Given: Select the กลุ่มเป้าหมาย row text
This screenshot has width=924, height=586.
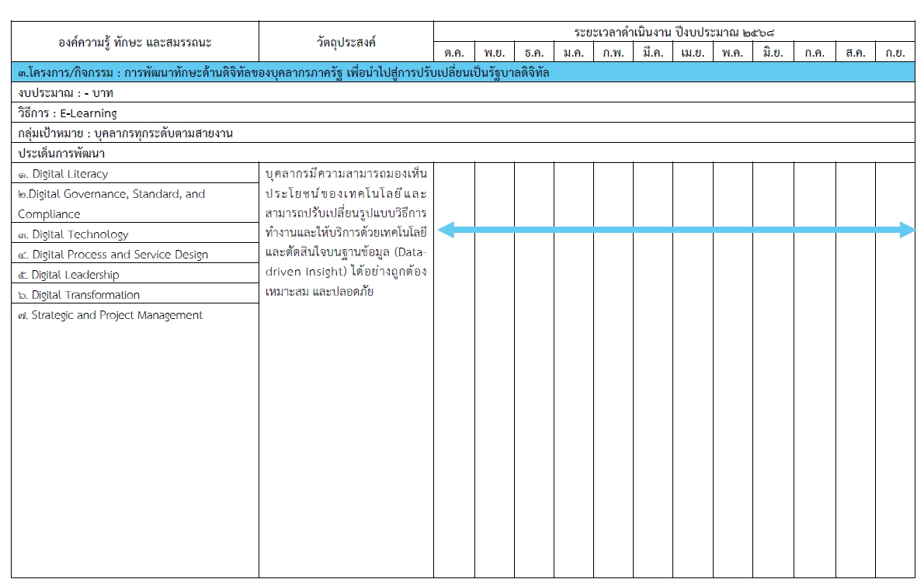Looking at the screenshot, I should (x=126, y=133).
